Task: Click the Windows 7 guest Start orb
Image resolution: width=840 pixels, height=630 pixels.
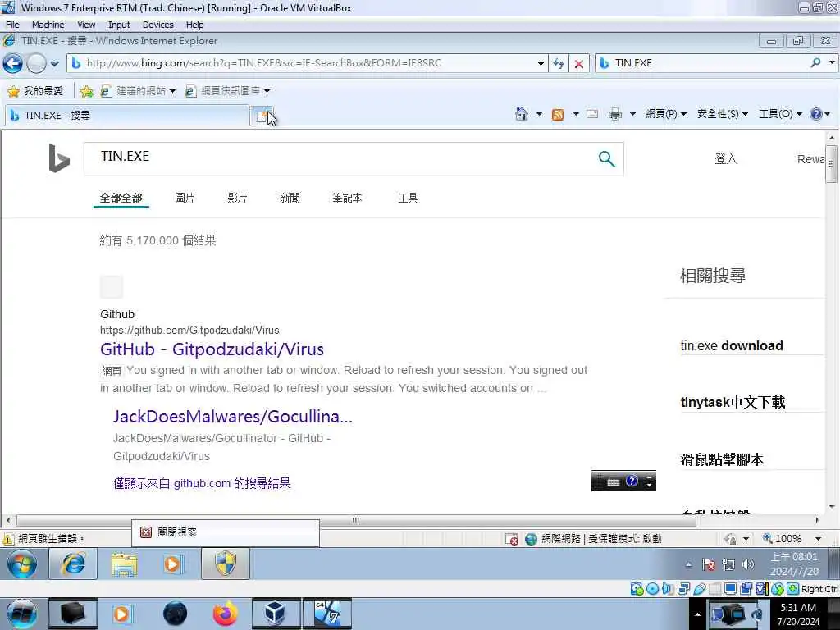Action: click(22, 564)
